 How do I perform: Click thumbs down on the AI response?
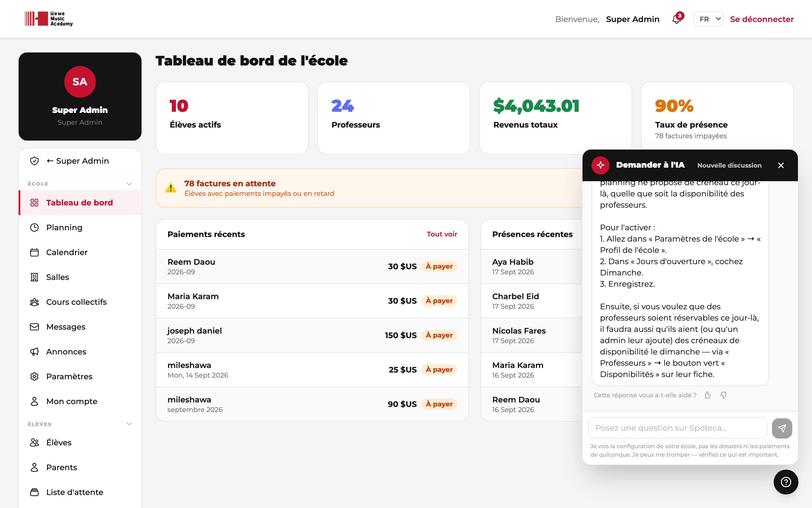point(723,395)
